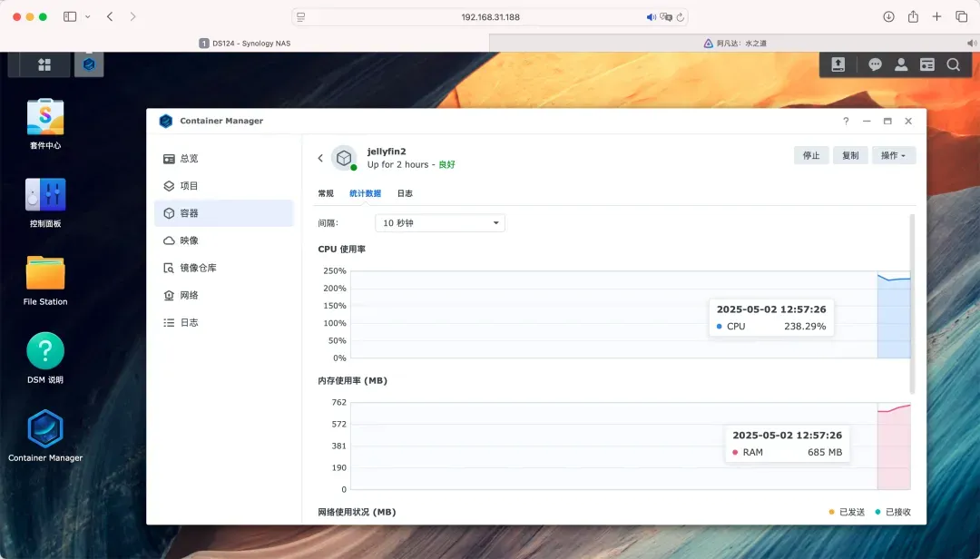Click the 网络使用状况 (MB) heading

pyautogui.click(x=357, y=512)
